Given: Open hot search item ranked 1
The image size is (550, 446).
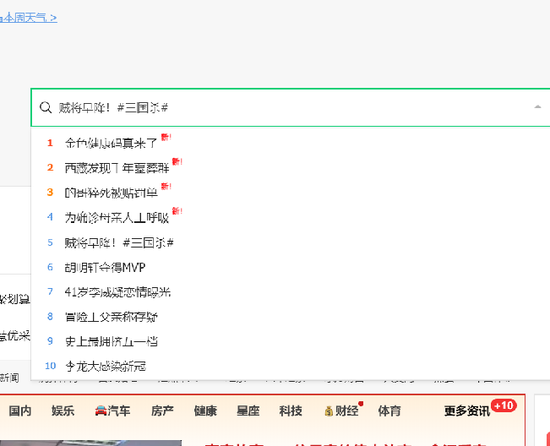Looking at the screenshot, I should click(110, 143).
